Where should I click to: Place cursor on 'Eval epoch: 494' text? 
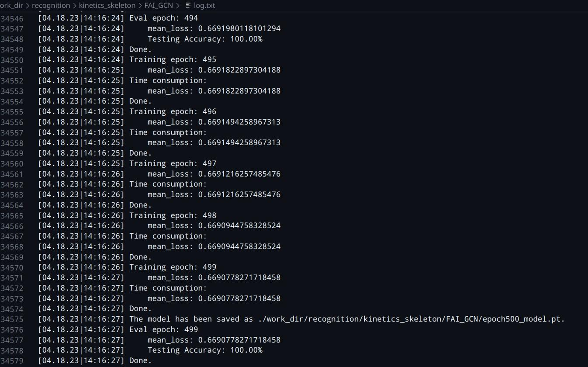click(x=163, y=18)
